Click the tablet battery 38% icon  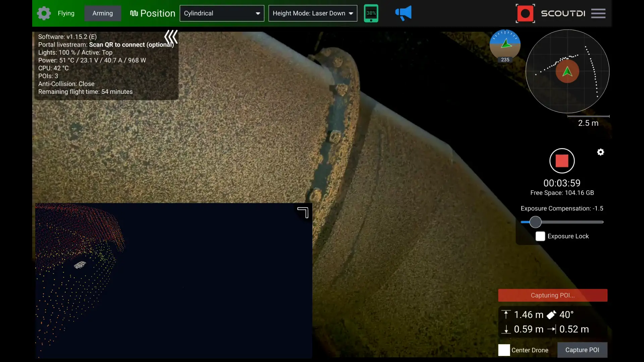coord(371,13)
